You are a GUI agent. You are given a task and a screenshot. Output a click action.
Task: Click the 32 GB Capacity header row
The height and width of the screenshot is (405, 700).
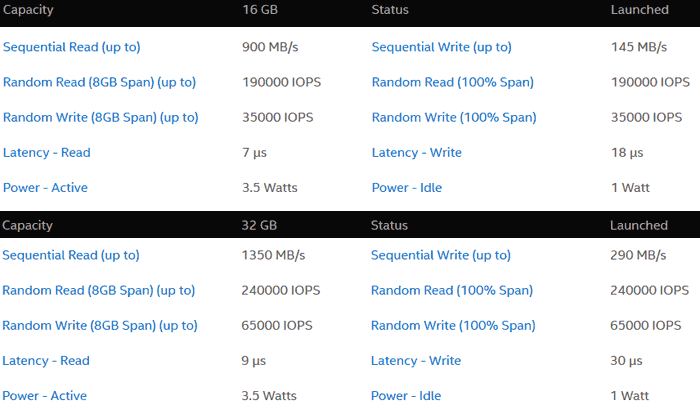350,225
